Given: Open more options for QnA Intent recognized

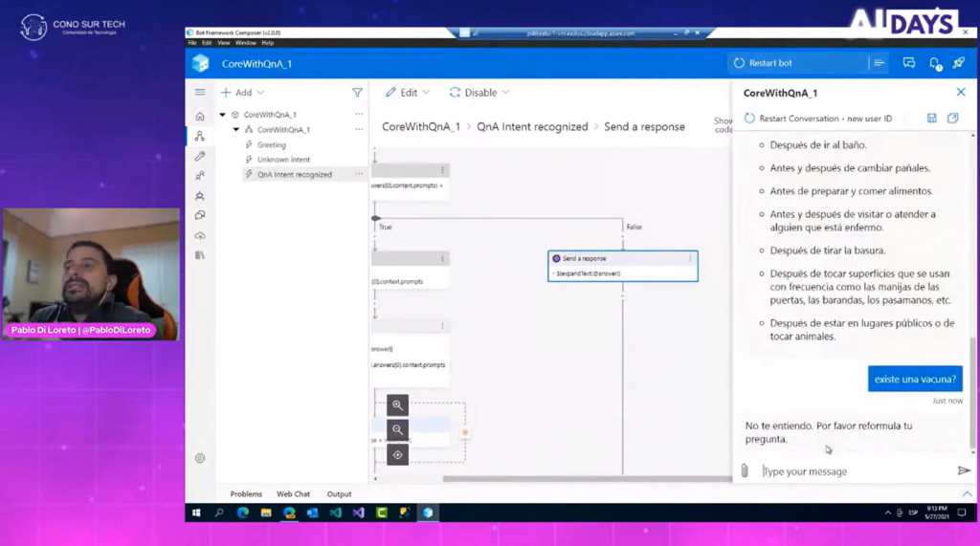Looking at the screenshot, I should click(359, 174).
